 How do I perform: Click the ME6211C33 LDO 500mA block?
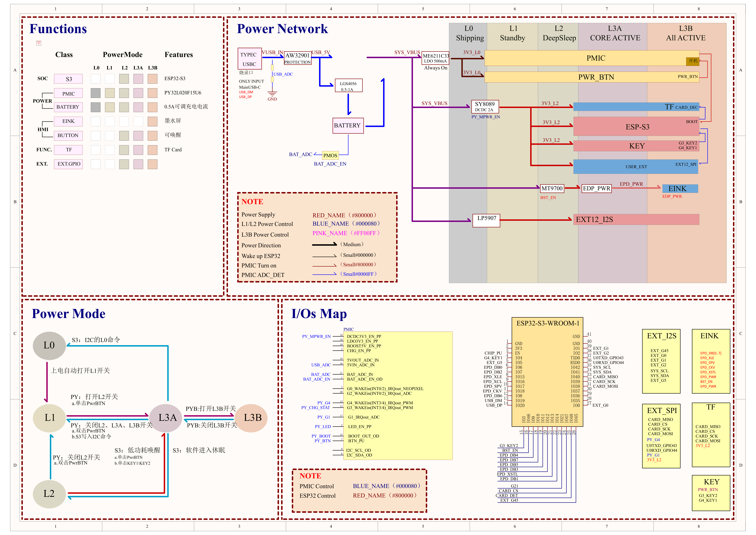click(x=435, y=58)
